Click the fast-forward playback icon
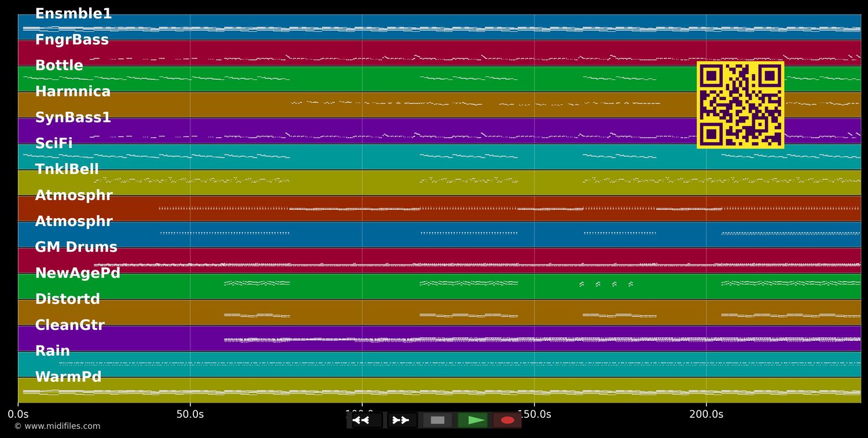Screen dimensions: 868x438 pos(400,420)
